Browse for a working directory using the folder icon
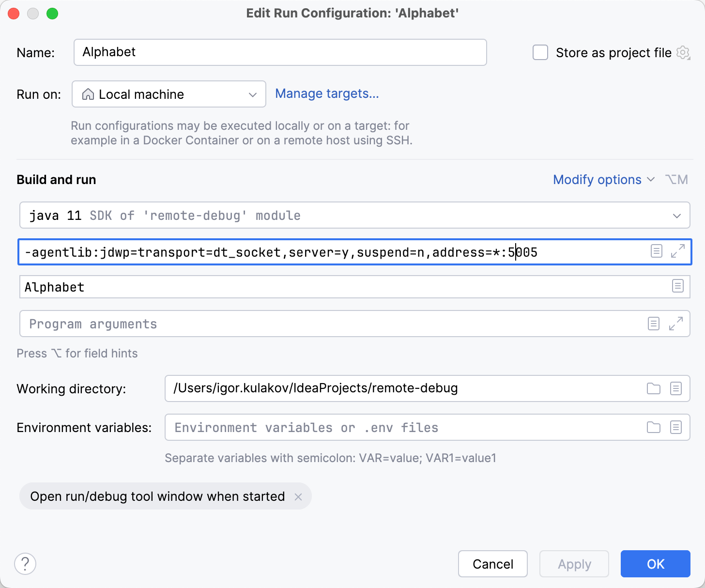The width and height of the screenshot is (705, 588). (653, 388)
